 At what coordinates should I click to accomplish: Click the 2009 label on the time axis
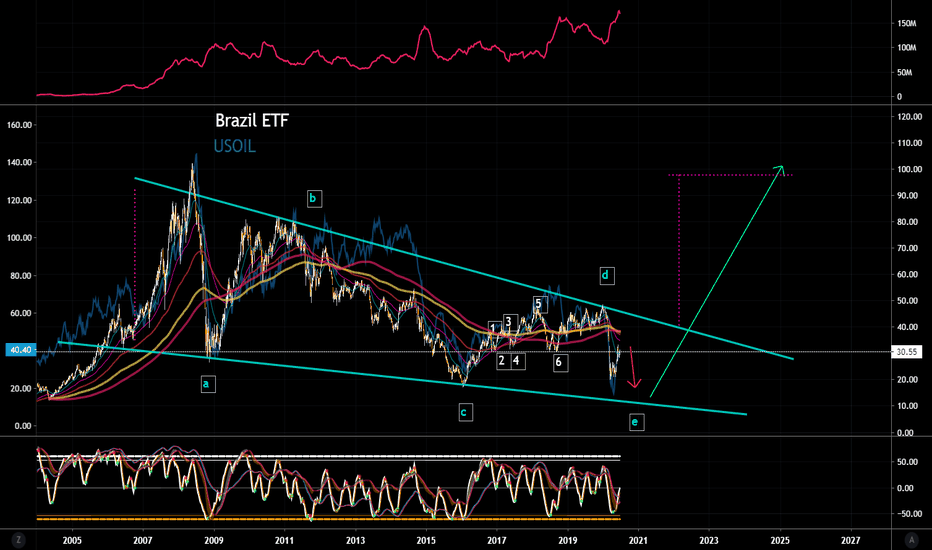(x=213, y=540)
